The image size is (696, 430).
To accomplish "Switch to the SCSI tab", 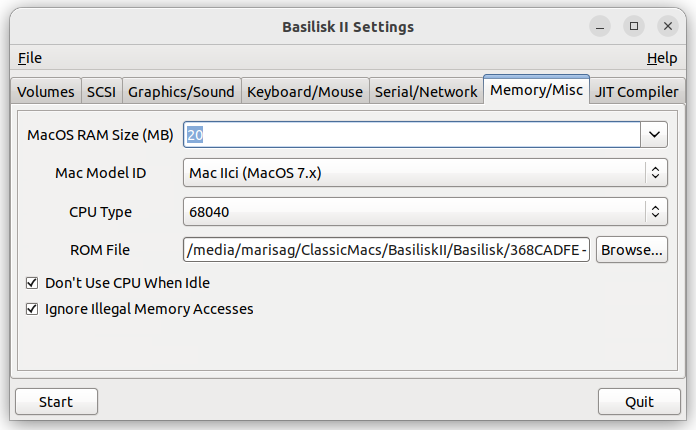I will 101,91.
